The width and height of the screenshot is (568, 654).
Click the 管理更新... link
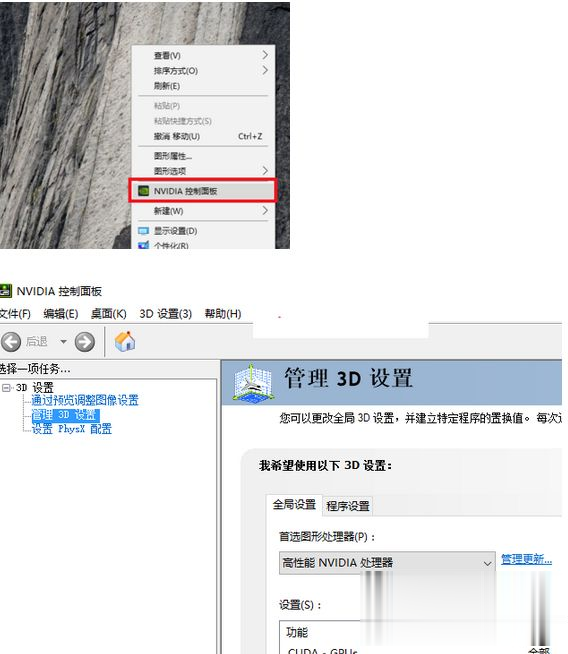tap(526, 559)
